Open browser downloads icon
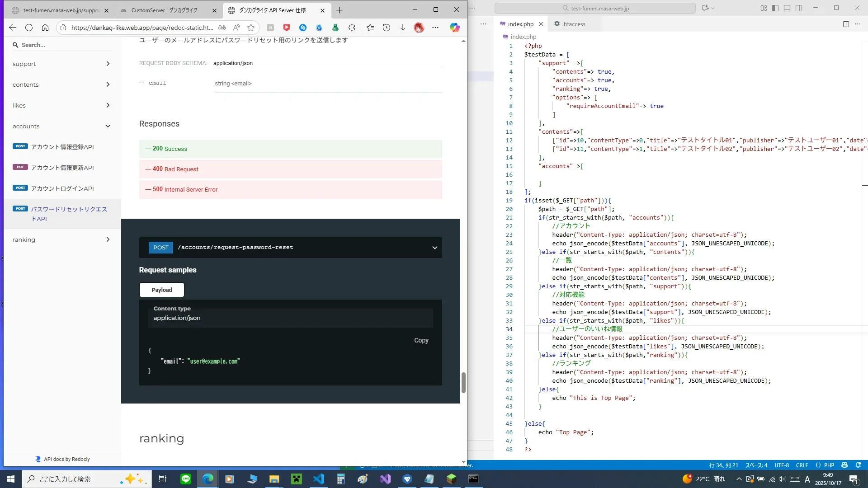Viewport: 868px width, 488px height. click(x=402, y=28)
